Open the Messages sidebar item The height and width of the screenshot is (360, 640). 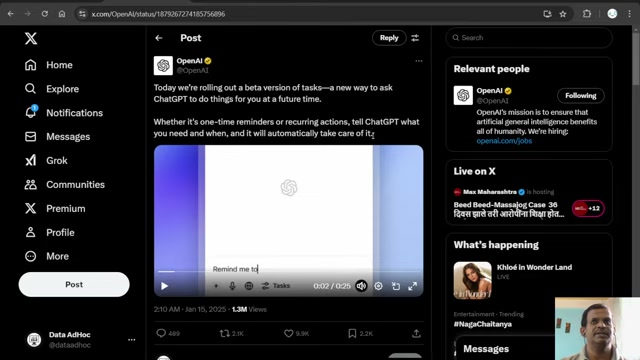[58, 137]
